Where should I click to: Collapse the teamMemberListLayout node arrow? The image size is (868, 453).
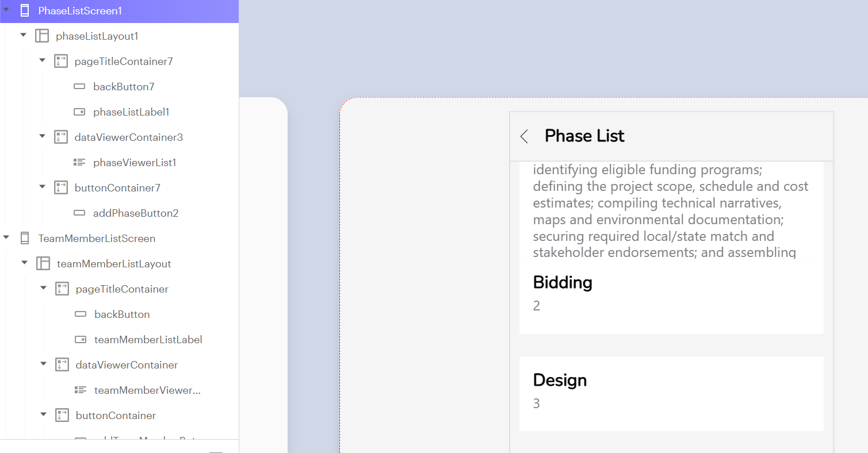[24, 263]
